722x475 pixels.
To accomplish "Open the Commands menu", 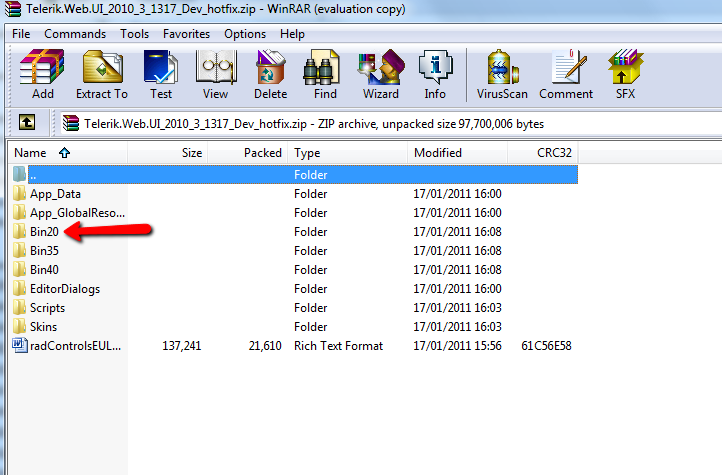I will (75, 34).
